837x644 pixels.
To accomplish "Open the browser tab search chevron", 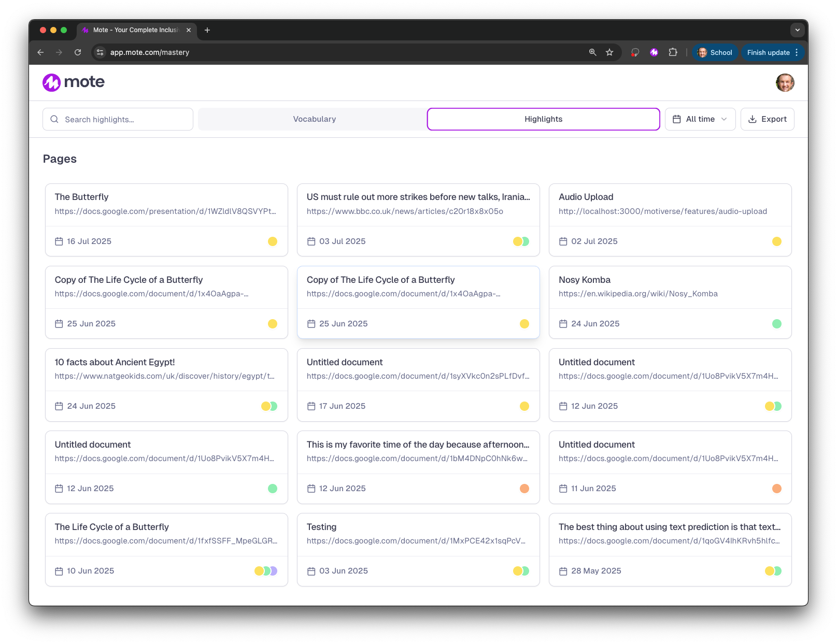I will point(797,30).
